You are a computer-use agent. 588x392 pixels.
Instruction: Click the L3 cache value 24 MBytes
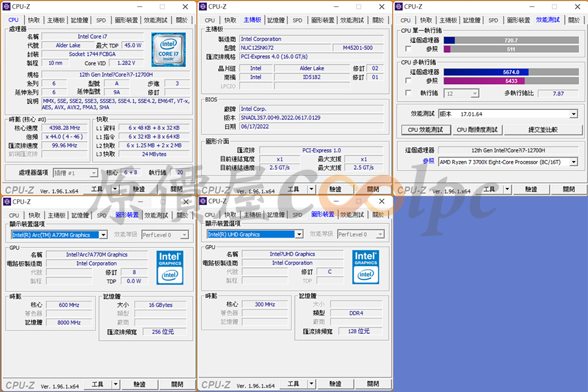154,154
